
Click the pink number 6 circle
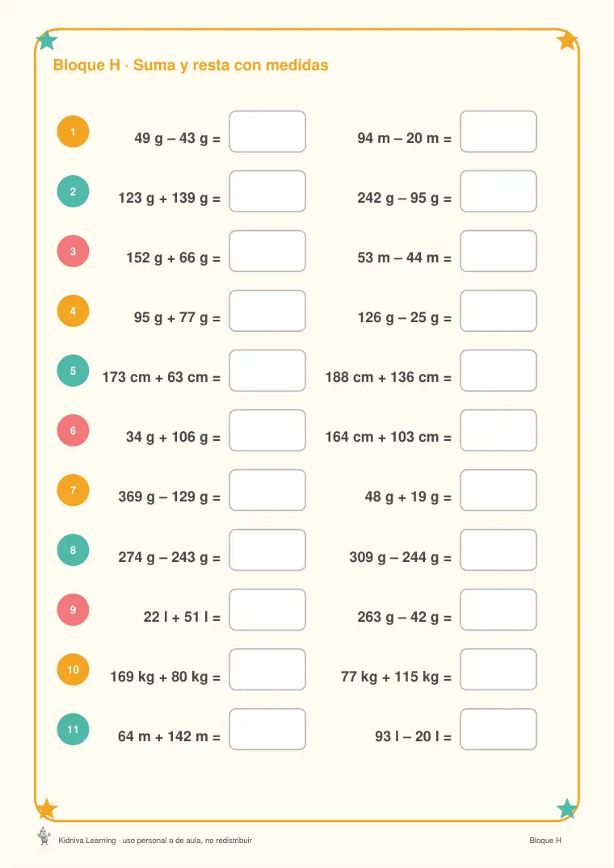tap(73, 430)
